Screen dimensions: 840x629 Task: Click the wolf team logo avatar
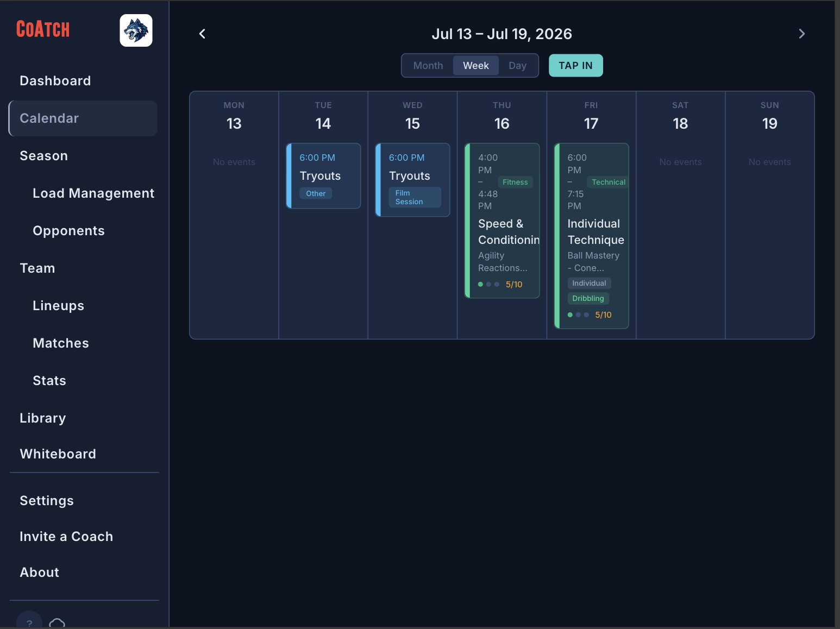pos(136,30)
